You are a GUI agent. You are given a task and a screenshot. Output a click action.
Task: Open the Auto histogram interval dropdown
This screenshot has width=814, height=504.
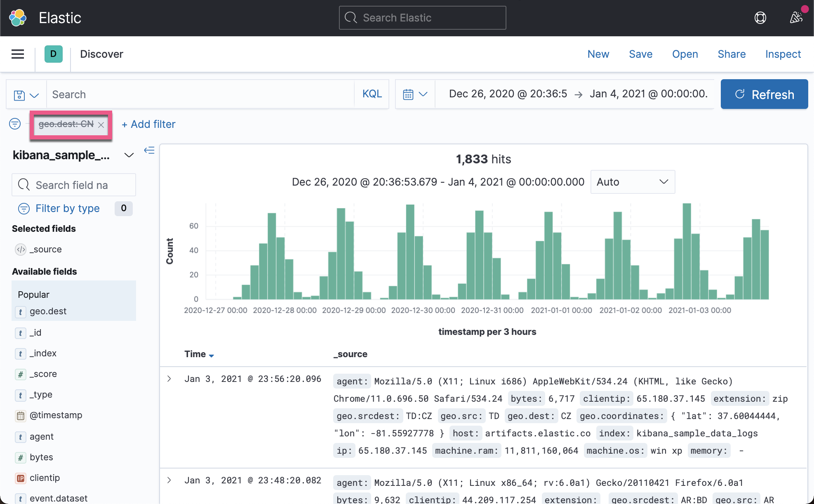[633, 182]
